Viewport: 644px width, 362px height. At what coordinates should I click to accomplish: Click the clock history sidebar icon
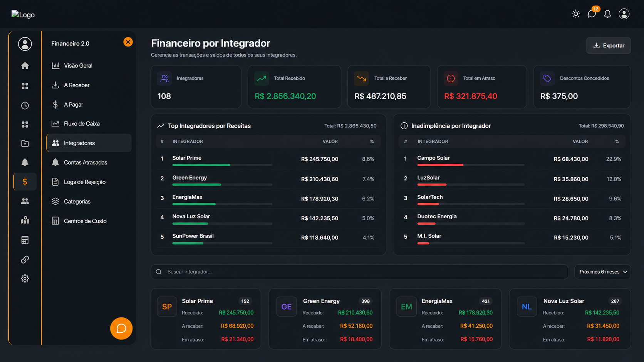(x=25, y=105)
